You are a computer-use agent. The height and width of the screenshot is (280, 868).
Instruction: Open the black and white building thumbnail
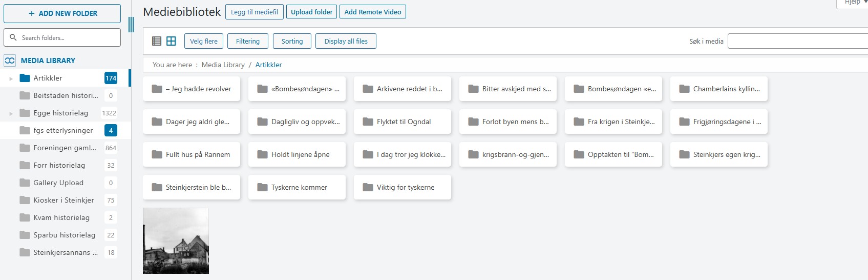coord(176,241)
